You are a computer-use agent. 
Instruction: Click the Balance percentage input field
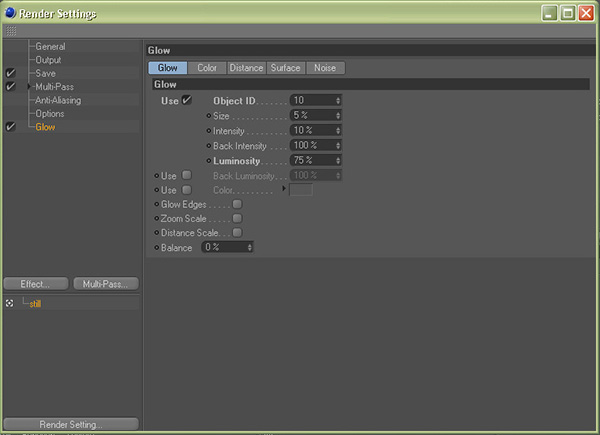click(x=223, y=247)
